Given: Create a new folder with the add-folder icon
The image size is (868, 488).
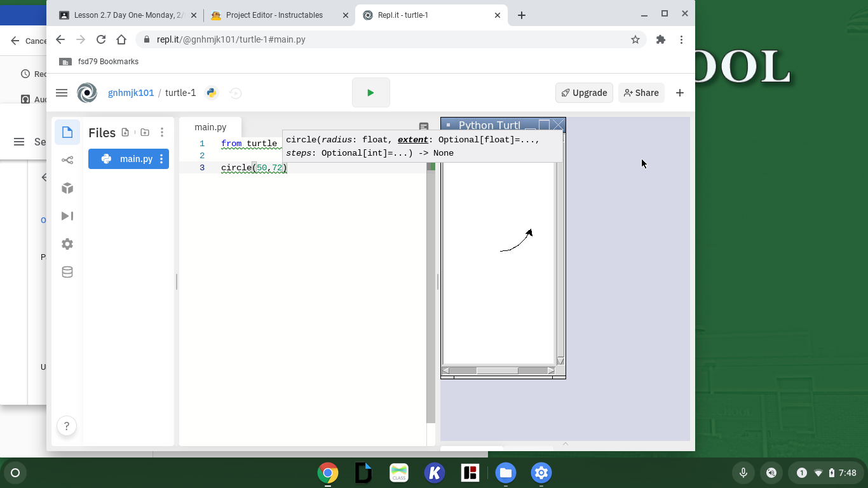Looking at the screenshot, I should click(144, 132).
